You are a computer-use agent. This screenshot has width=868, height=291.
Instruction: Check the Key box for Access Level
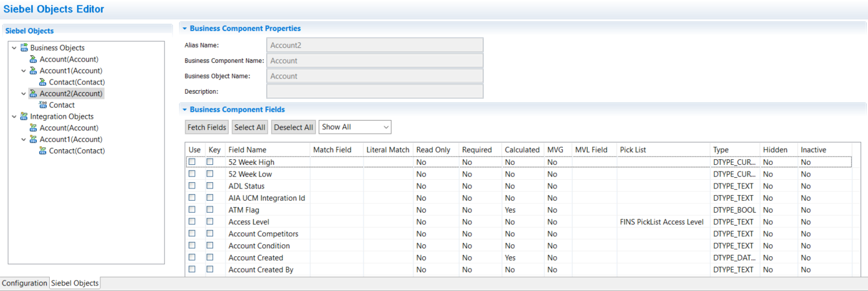[210, 222]
